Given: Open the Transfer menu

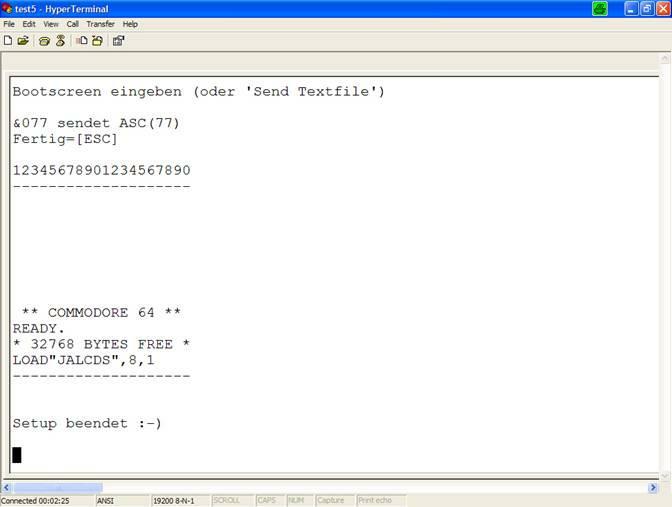Looking at the screenshot, I should (100, 24).
